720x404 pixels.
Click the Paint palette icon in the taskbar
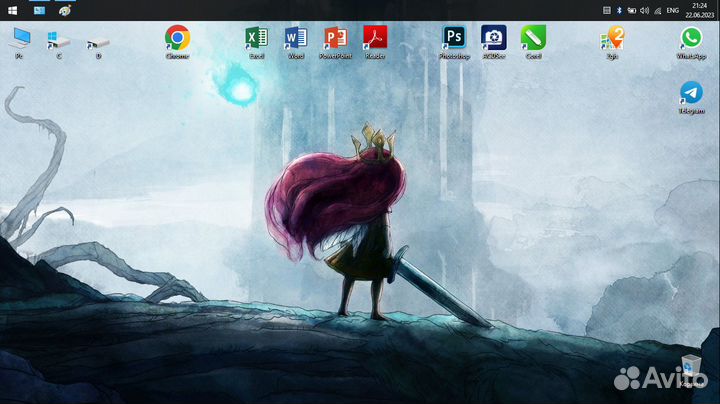65,10
